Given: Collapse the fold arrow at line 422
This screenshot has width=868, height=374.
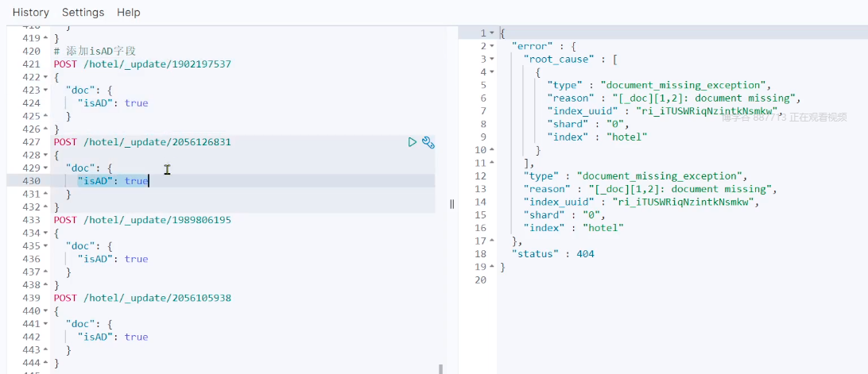Looking at the screenshot, I should pyautogui.click(x=46, y=77).
